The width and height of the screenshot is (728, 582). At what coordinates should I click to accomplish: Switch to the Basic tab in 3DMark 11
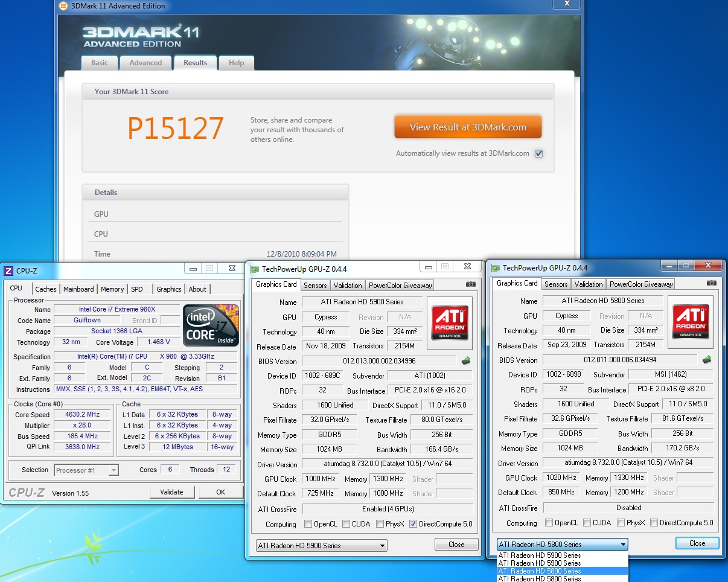coord(100,63)
